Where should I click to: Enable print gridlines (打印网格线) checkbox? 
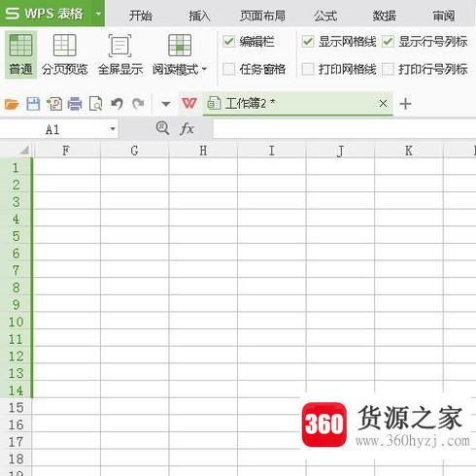click(x=308, y=69)
